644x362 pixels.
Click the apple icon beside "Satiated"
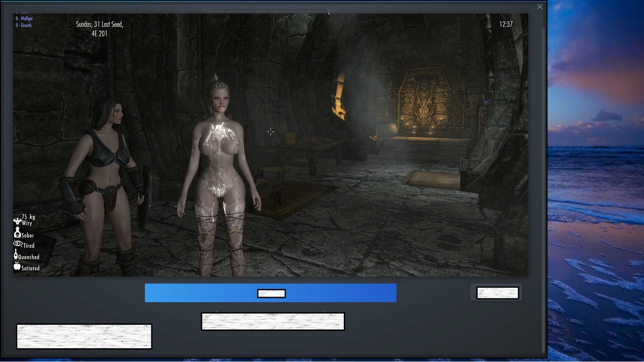click(17, 266)
